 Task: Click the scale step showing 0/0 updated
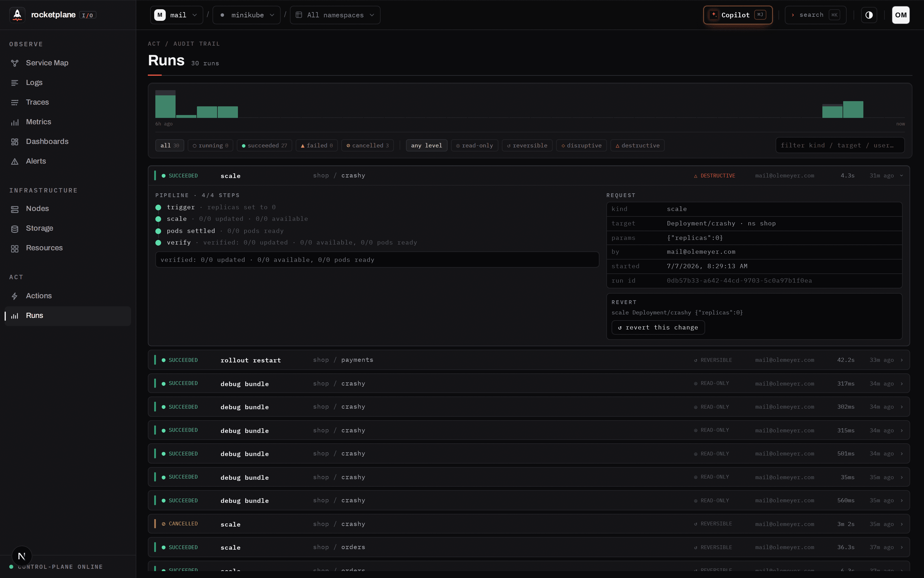232,219
